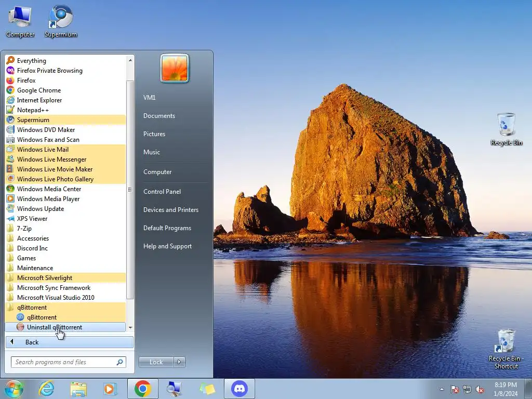
Task: Expand the Accessories folder
Action: (65, 238)
